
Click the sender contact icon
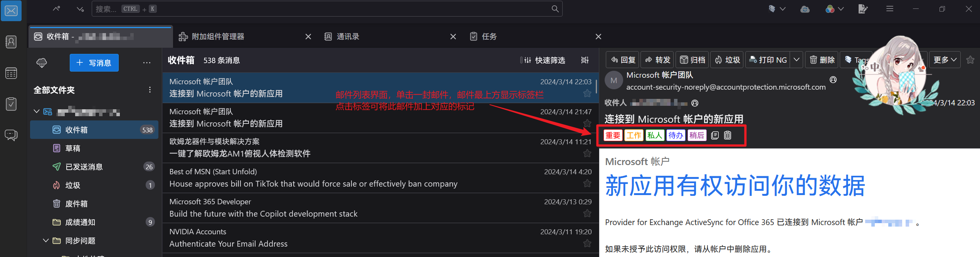833,80
